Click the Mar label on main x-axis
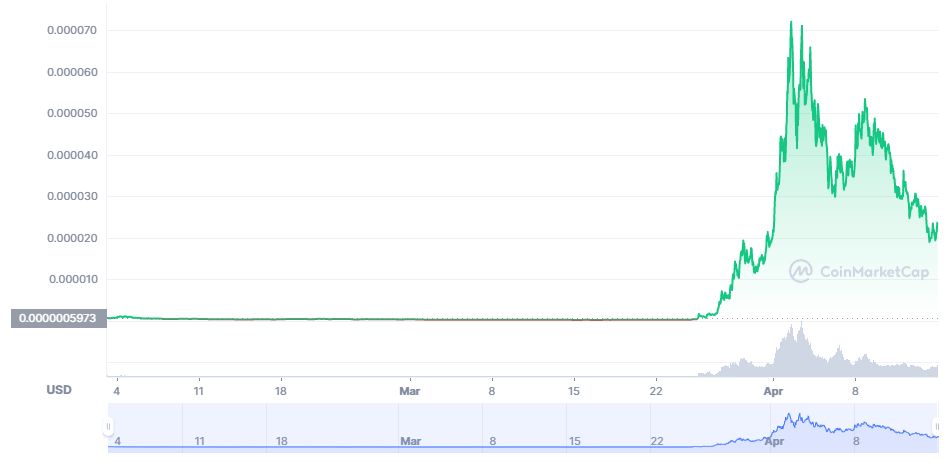Image resolution: width=951 pixels, height=464 pixels. pos(410,391)
